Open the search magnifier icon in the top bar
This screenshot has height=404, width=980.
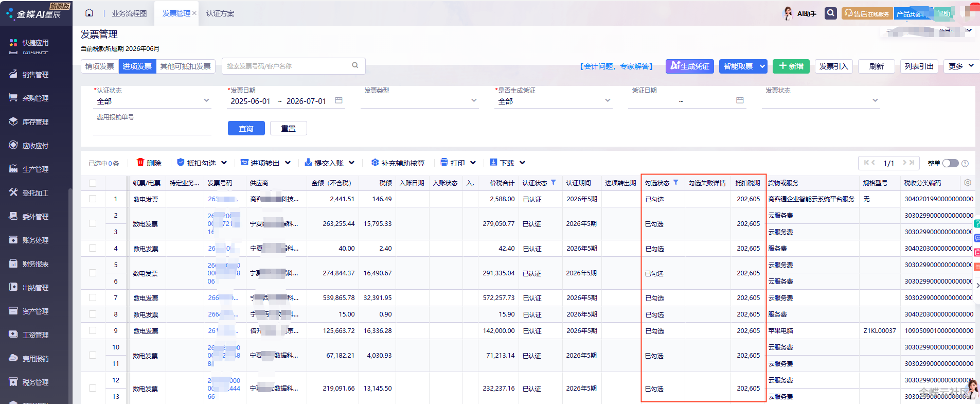(830, 13)
